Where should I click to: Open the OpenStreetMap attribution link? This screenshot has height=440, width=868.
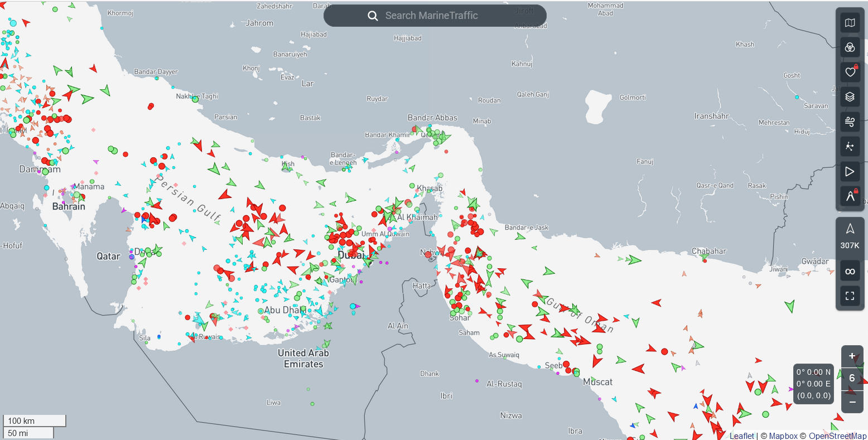(838, 436)
